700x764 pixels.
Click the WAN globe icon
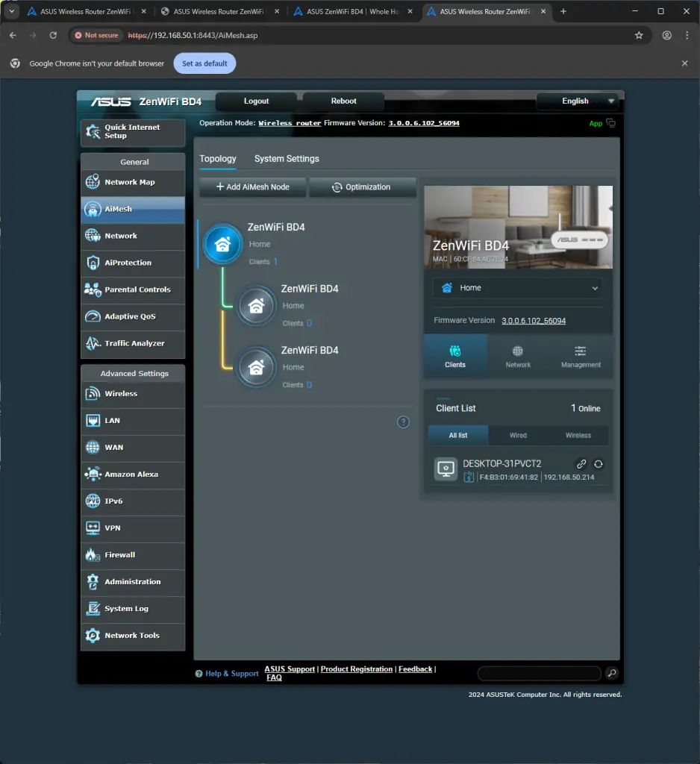(x=93, y=448)
